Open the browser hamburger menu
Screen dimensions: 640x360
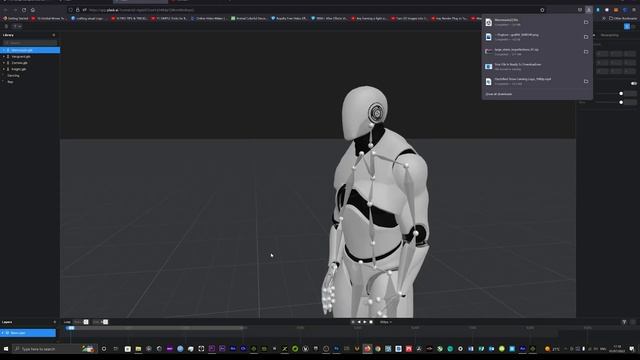[x=634, y=10]
